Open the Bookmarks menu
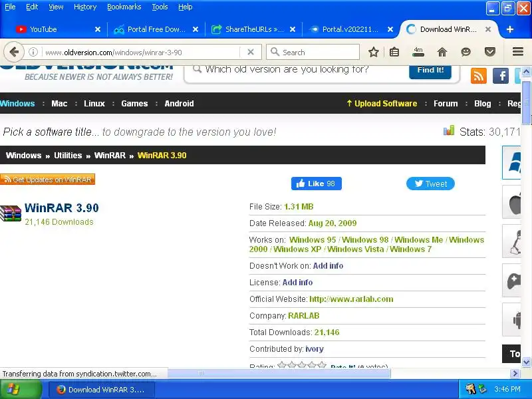The height and width of the screenshot is (399, 532). click(x=124, y=7)
